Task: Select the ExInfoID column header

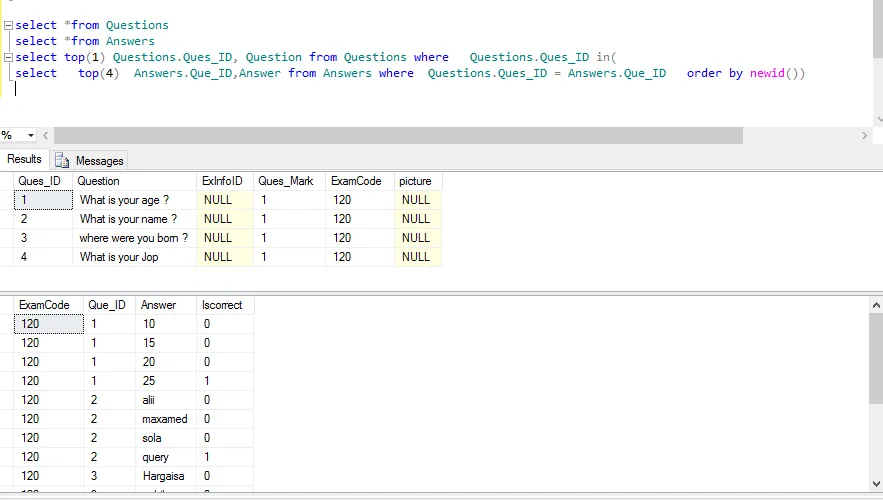Action: [x=225, y=181]
